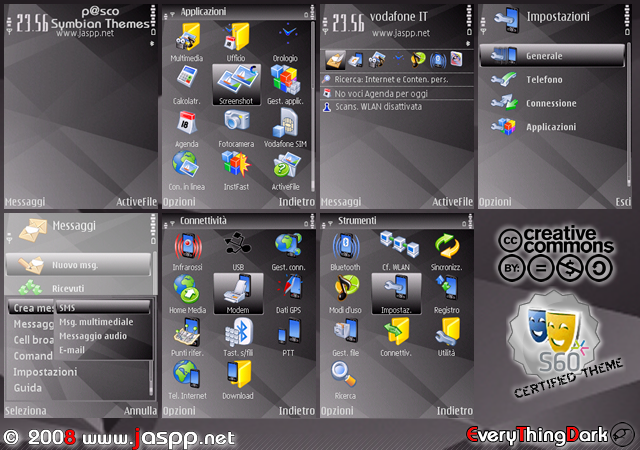Click Esci softkey in Impostazioni screen
Screen dimensions: 640x450
[x=623, y=202]
